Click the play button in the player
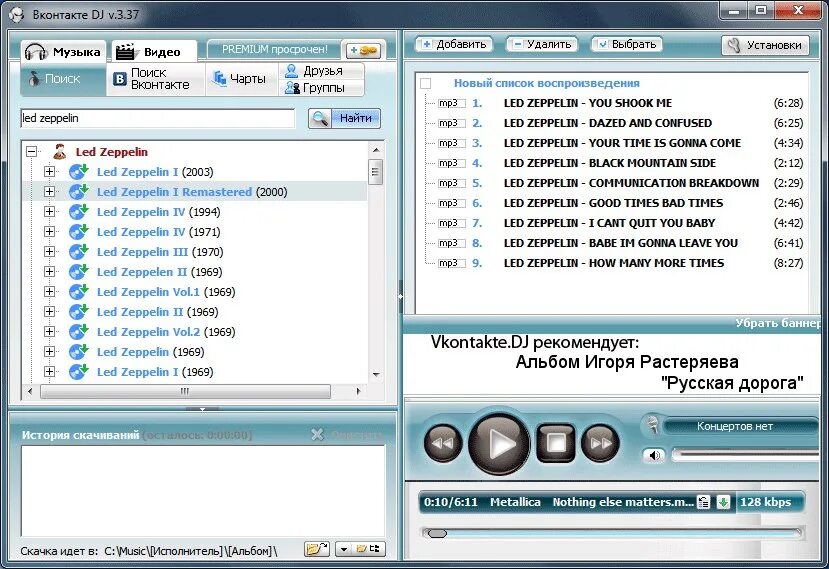 (x=499, y=444)
